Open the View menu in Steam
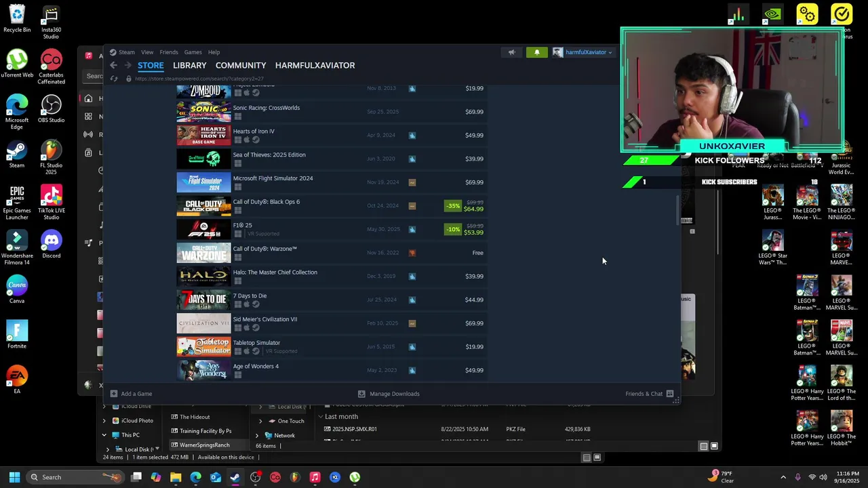This screenshot has width=868, height=488. pos(147,52)
